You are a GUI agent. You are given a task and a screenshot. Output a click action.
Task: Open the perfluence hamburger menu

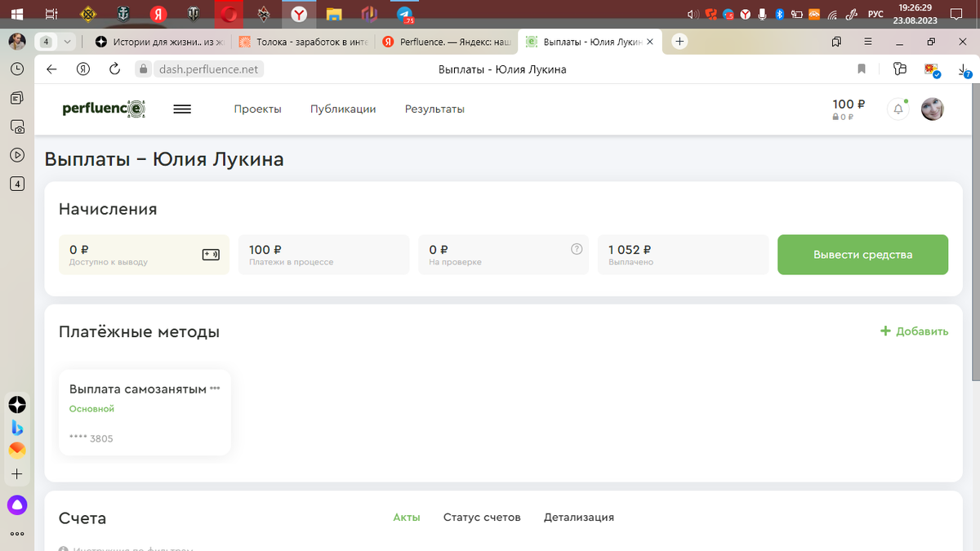[182, 109]
